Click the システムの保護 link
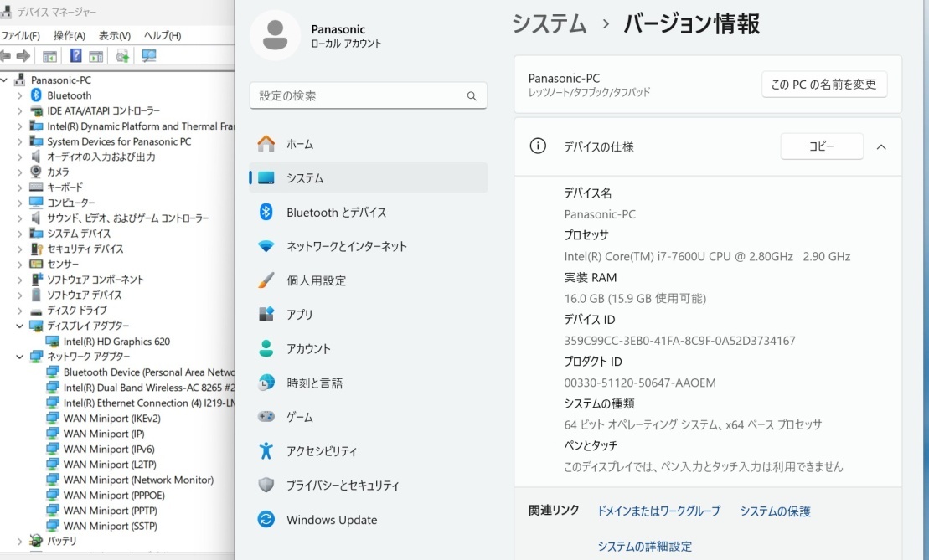The width and height of the screenshot is (929, 560). click(774, 511)
